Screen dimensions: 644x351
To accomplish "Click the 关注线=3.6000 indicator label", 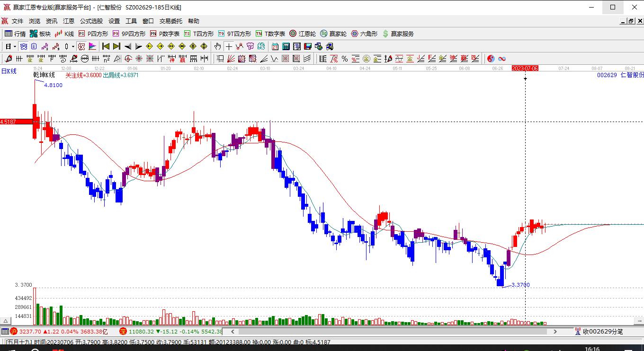I will point(83,75).
